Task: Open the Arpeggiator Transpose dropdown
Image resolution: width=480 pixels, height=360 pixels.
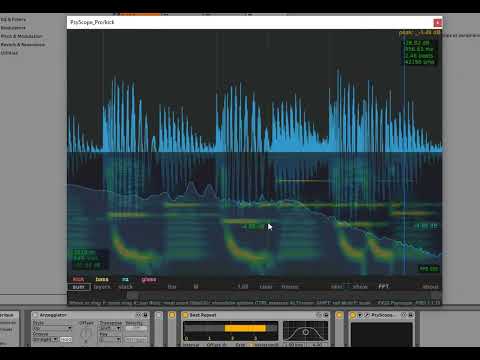Action: (x=110, y=328)
